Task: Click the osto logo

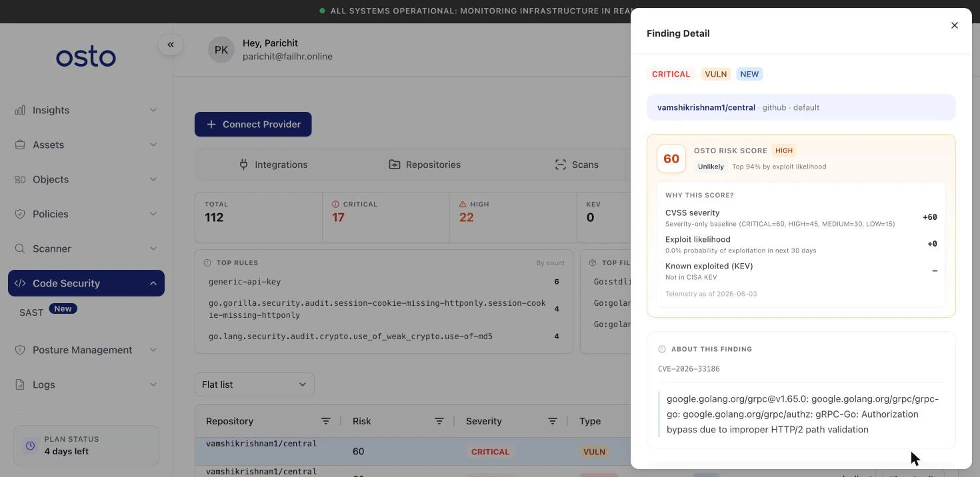Action: click(86, 57)
